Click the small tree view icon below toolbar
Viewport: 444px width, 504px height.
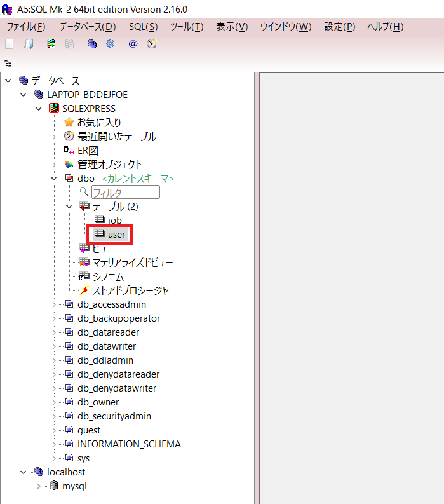(x=8, y=64)
